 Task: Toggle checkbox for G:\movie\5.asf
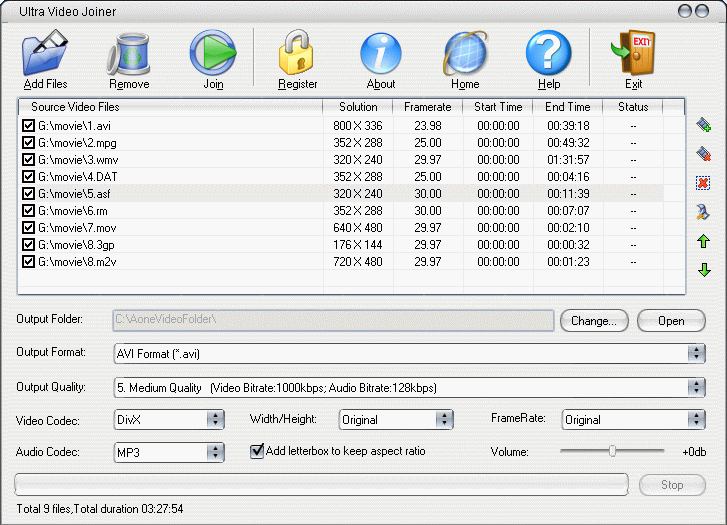pos(28,193)
